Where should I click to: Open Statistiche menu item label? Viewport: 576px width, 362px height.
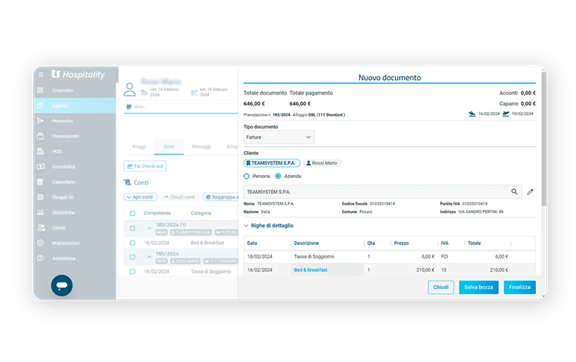tap(63, 212)
